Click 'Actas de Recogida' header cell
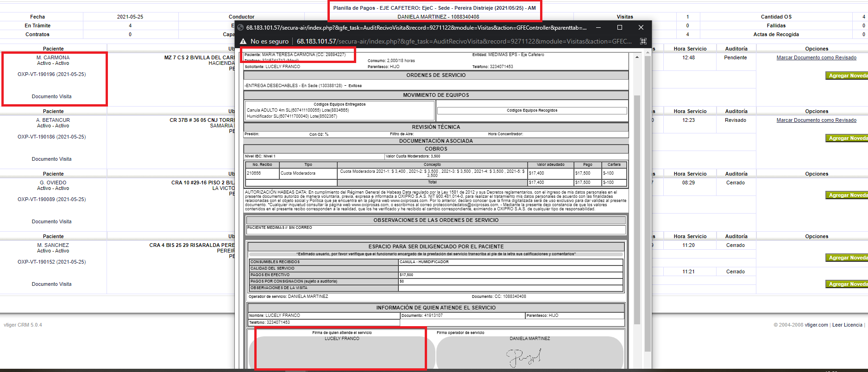The width and height of the screenshot is (868, 372). [776, 34]
